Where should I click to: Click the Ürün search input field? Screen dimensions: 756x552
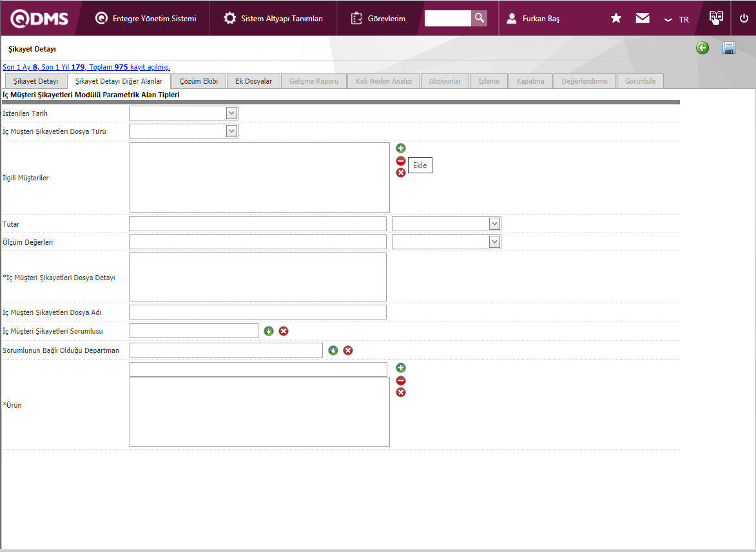[x=258, y=369]
